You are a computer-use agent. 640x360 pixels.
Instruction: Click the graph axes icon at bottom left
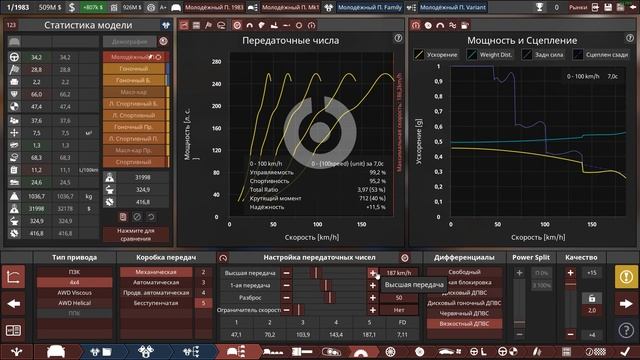(x=13, y=277)
